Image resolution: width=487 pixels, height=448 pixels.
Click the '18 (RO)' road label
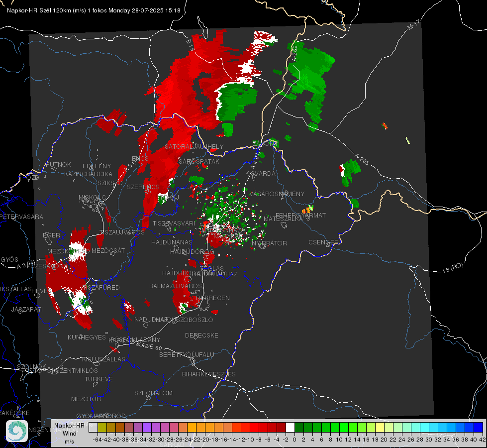click(453, 268)
